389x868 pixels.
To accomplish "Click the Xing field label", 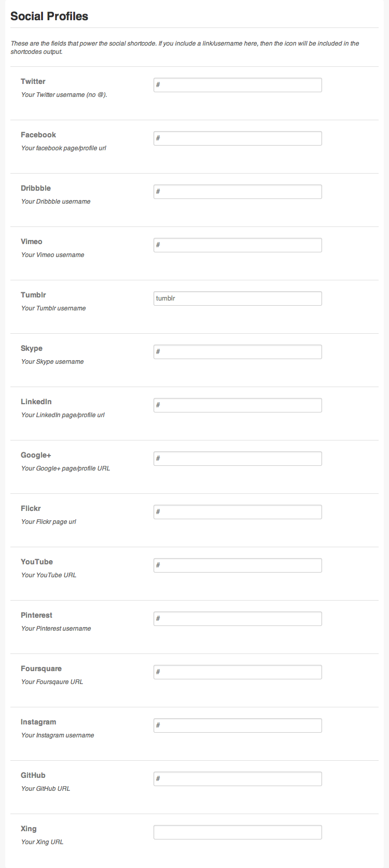I will [29, 829].
